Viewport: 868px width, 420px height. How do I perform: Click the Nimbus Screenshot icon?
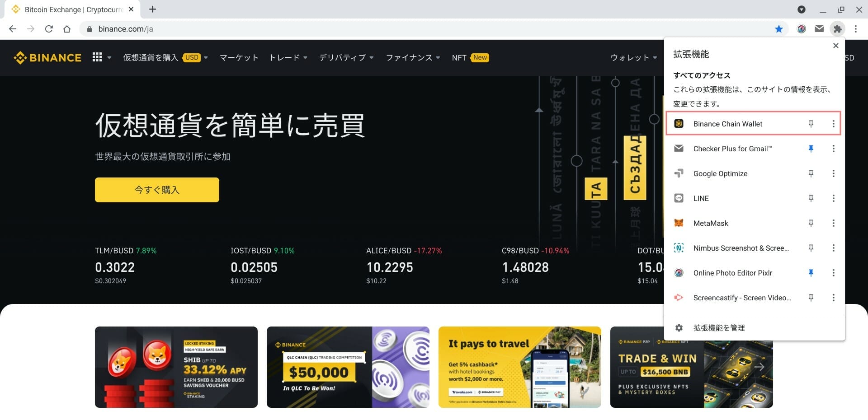pos(679,248)
